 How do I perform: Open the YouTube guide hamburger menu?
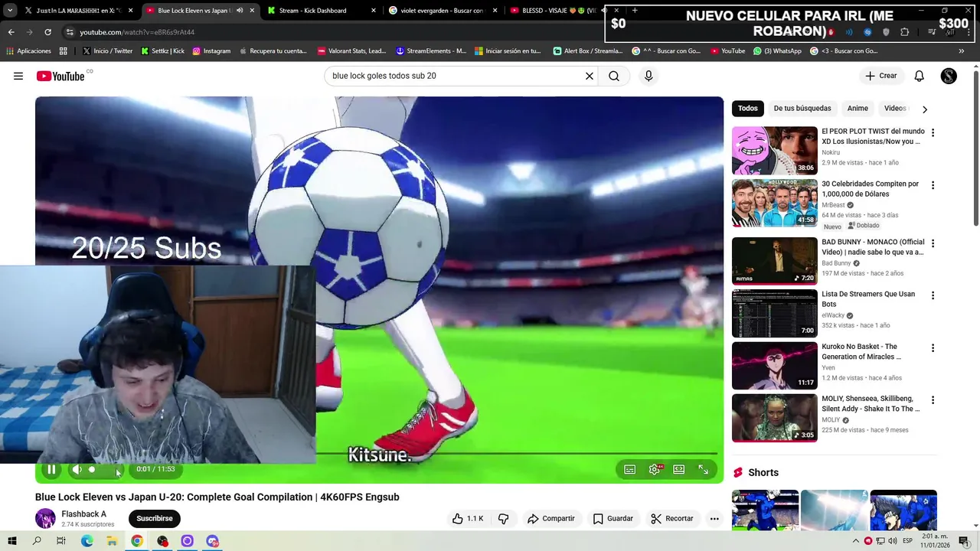coord(18,76)
